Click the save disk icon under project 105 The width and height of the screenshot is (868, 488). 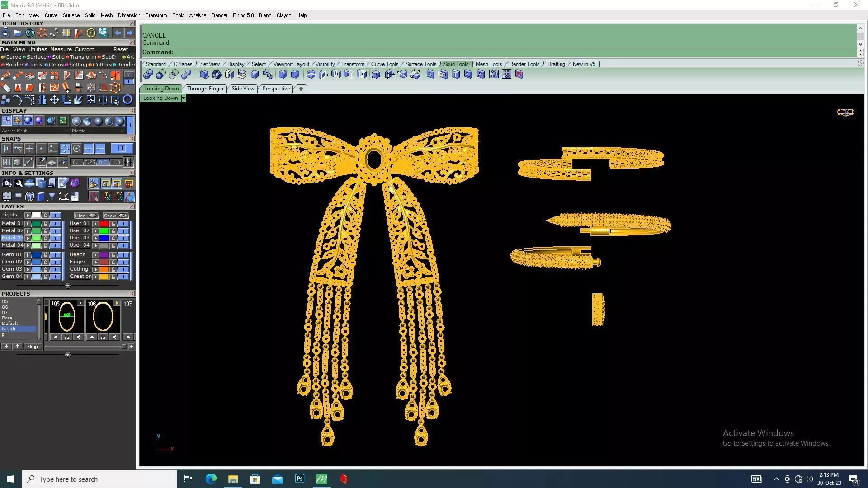(x=67, y=337)
